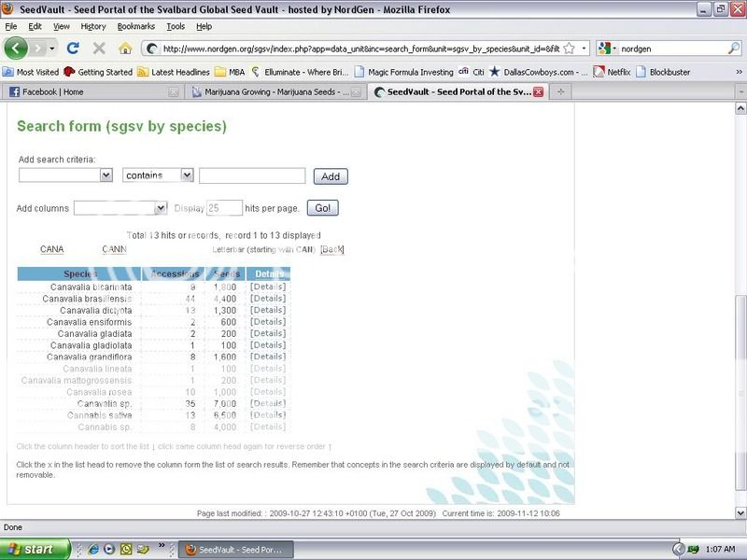Click the Add button

tap(331, 176)
